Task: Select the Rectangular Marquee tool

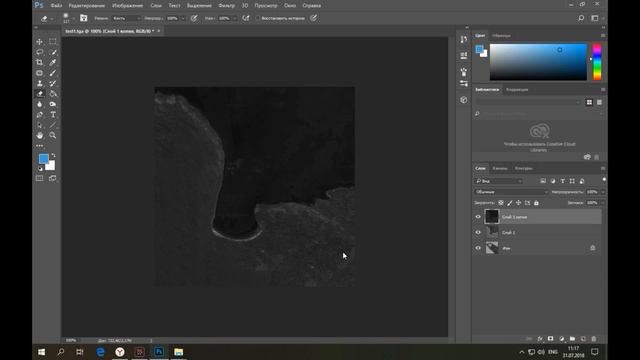Action: pyautogui.click(x=53, y=42)
